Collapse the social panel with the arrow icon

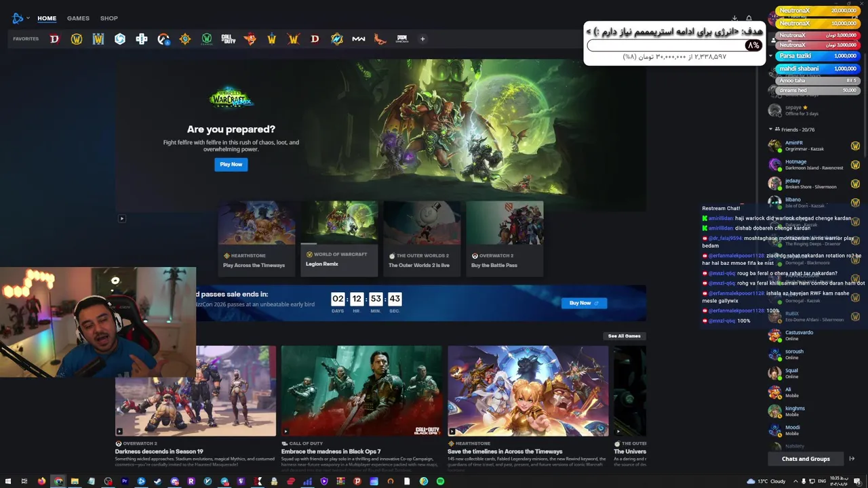tap(852, 459)
